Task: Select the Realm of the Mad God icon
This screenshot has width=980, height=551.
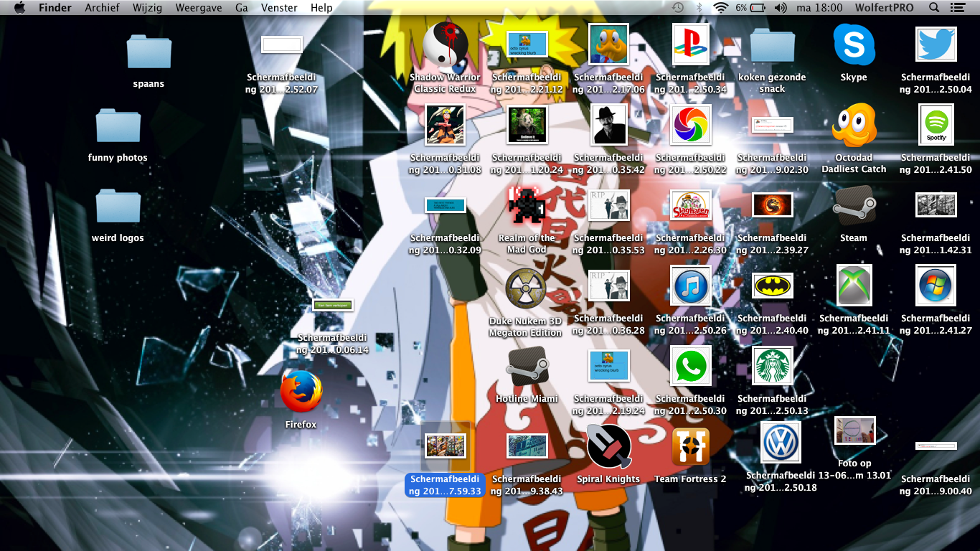Action: (x=527, y=205)
